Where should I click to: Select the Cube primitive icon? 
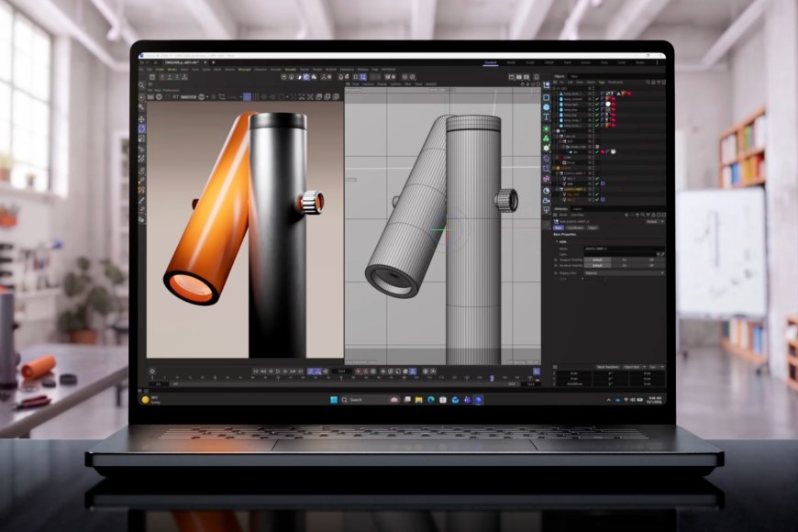pyautogui.click(x=547, y=96)
